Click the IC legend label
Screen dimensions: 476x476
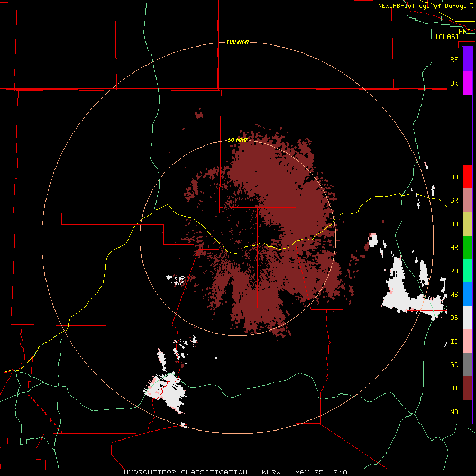(454, 342)
